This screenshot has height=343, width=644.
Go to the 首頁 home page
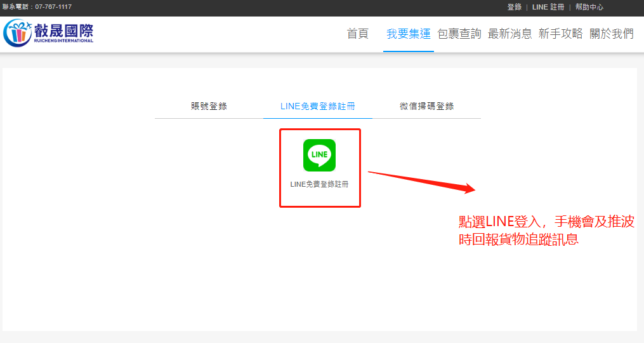358,34
